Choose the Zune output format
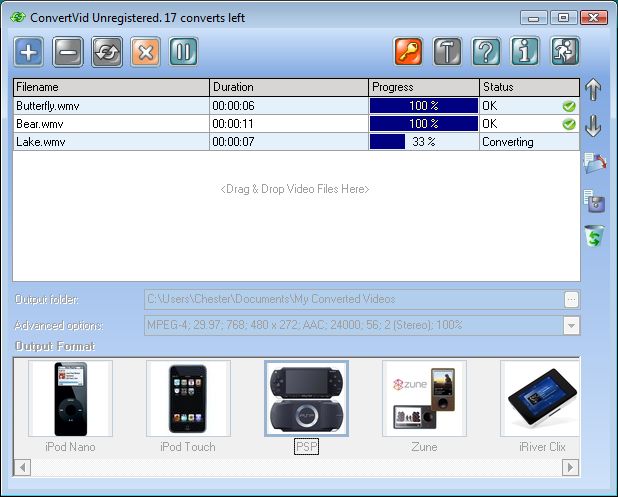Image resolution: width=618 pixels, height=497 pixels. [x=424, y=399]
